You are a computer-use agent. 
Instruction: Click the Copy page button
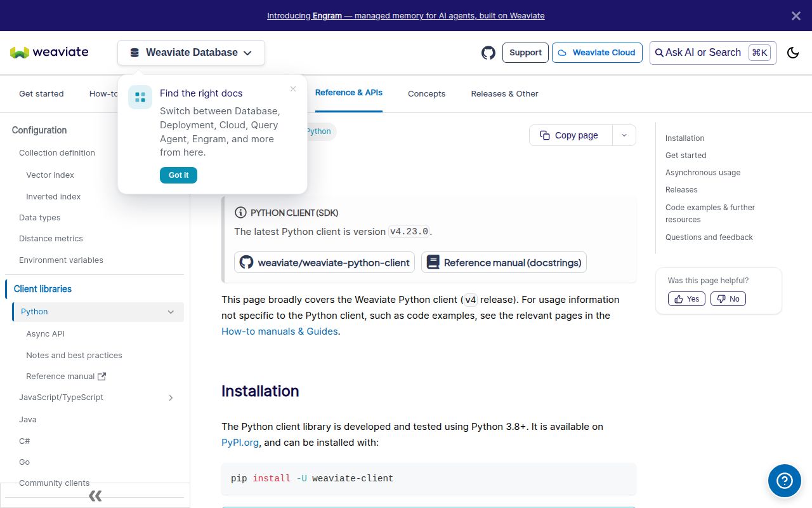(x=571, y=135)
